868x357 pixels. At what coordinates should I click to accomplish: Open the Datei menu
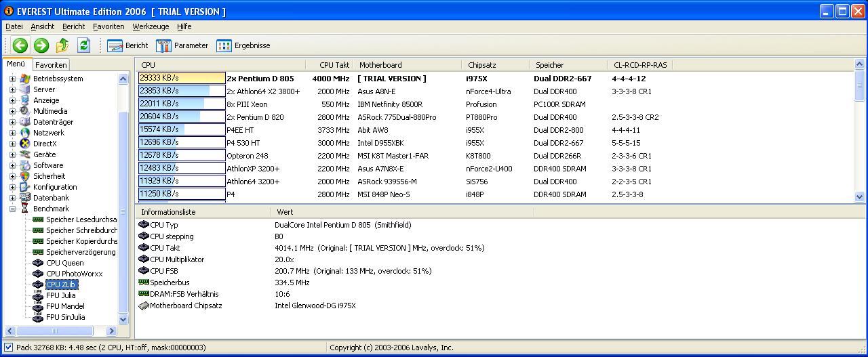point(14,26)
